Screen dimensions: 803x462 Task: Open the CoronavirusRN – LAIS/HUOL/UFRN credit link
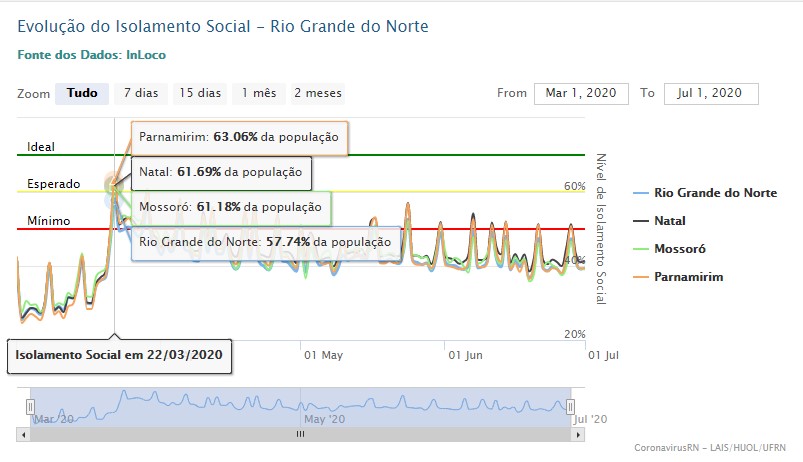[710, 447]
